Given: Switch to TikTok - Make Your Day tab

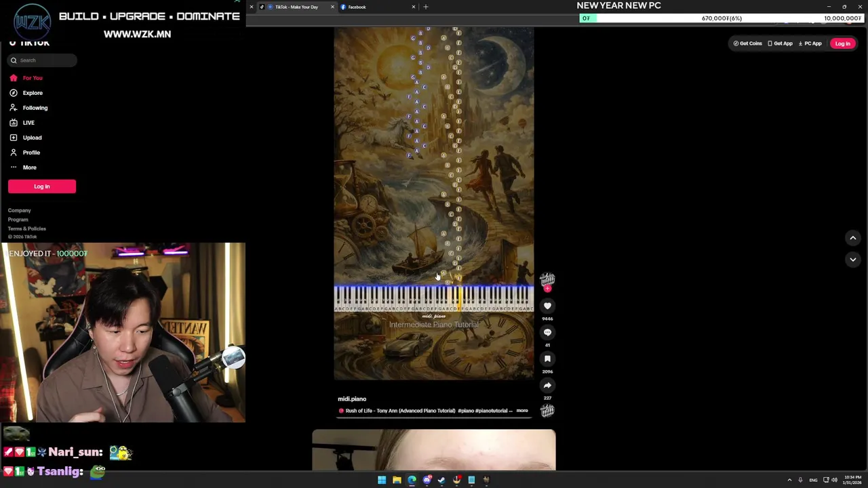Looking at the screenshot, I should [296, 7].
